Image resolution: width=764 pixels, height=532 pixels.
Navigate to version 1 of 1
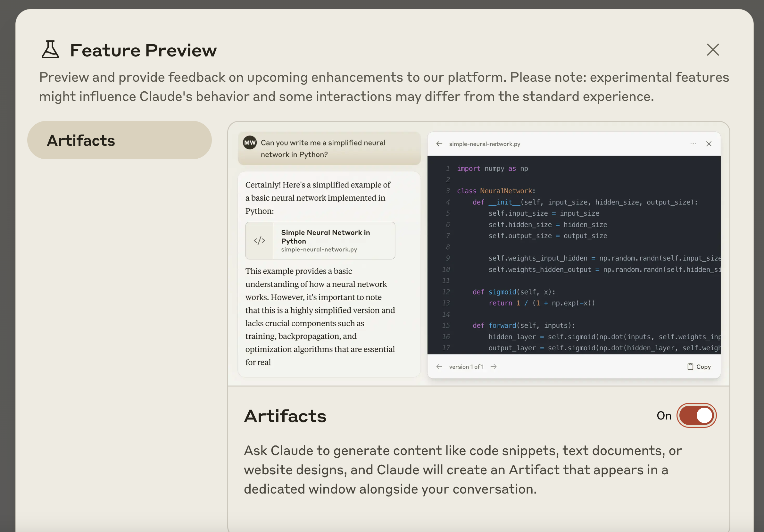point(466,367)
